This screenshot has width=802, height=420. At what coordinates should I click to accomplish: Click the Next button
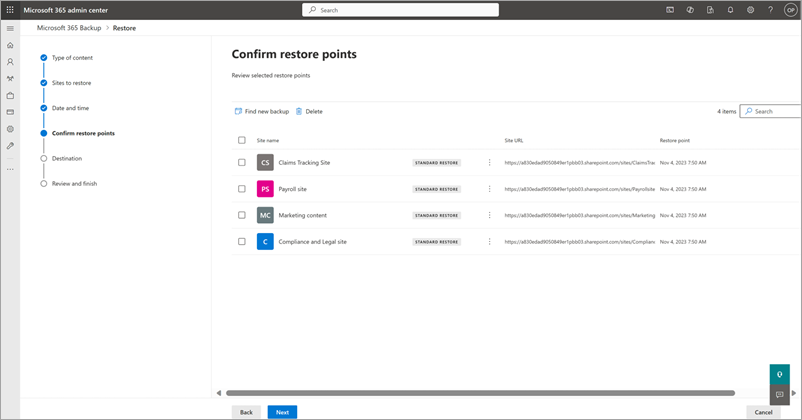(x=282, y=412)
